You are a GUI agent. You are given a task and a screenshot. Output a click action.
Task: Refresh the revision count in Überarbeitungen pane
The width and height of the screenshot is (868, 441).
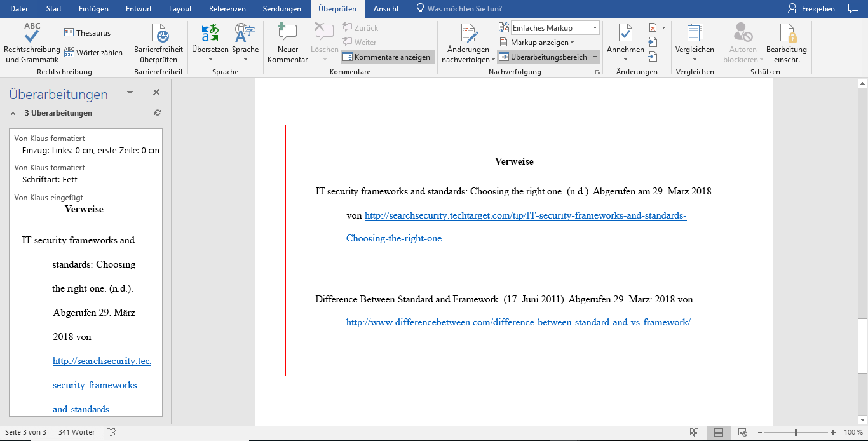[158, 113]
